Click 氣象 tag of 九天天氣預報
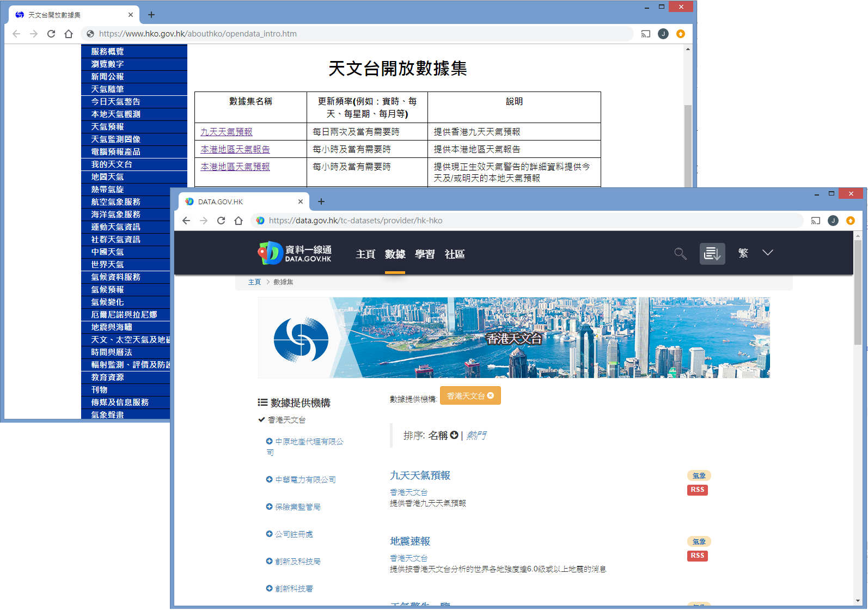 (699, 475)
